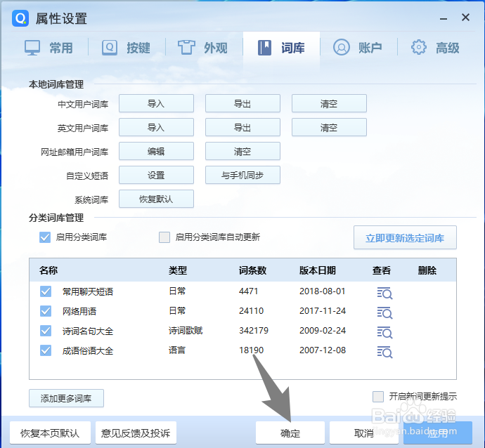The image size is (485, 448).
Task: Minimize the 属性设置 window
Action: tap(444, 18)
